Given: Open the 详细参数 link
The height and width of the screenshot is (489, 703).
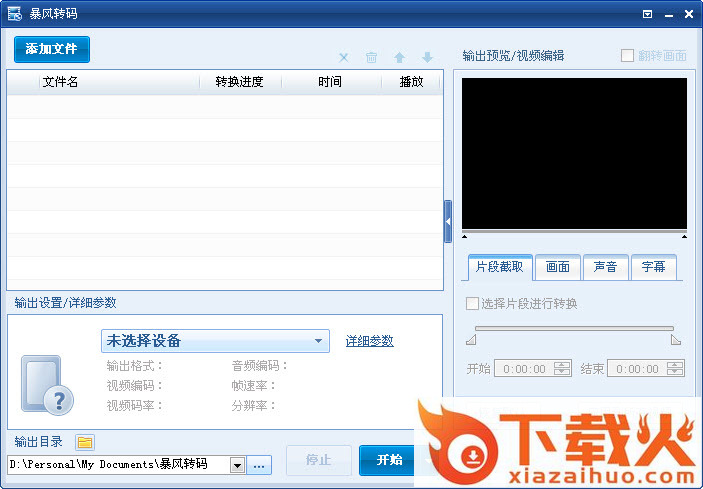Looking at the screenshot, I should tap(370, 341).
